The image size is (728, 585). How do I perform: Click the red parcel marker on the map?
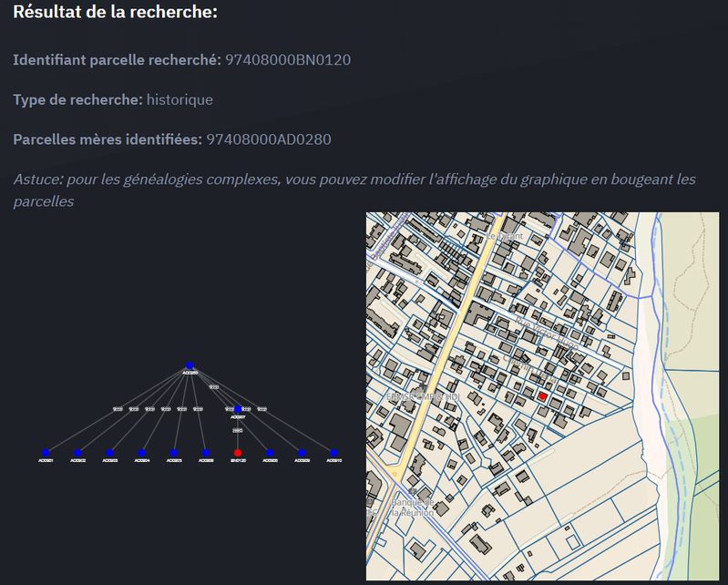pos(542,396)
